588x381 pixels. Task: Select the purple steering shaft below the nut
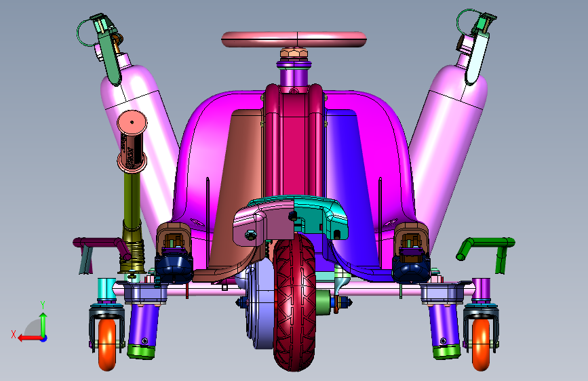[294, 78]
